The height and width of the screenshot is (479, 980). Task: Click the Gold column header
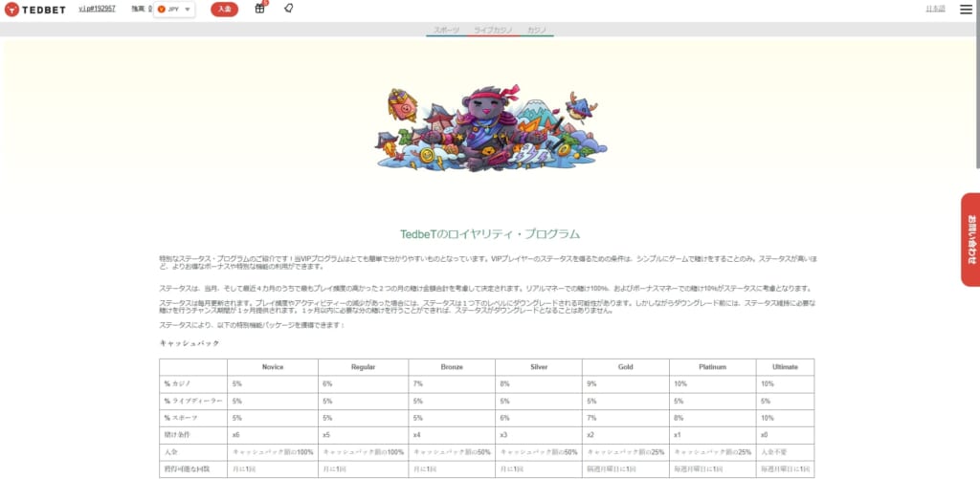pos(626,367)
